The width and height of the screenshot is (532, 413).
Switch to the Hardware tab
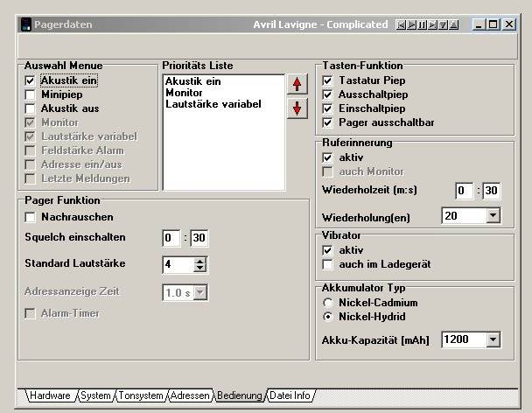pyautogui.click(x=50, y=395)
